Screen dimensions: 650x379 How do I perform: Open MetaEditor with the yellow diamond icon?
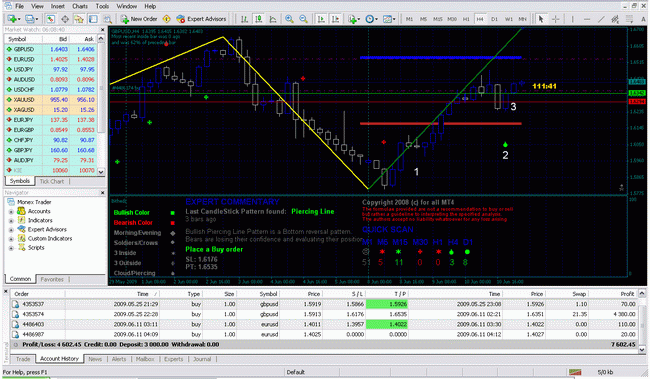pos(167,19)
